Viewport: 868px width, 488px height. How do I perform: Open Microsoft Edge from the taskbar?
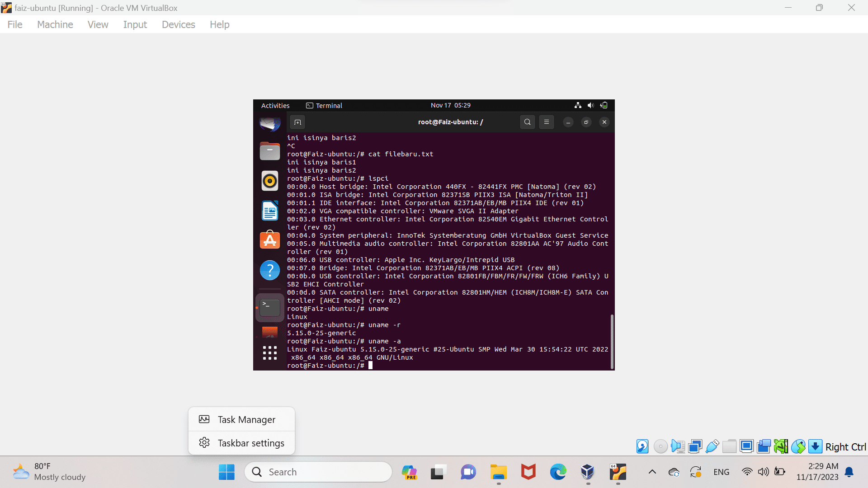(558, 472)
